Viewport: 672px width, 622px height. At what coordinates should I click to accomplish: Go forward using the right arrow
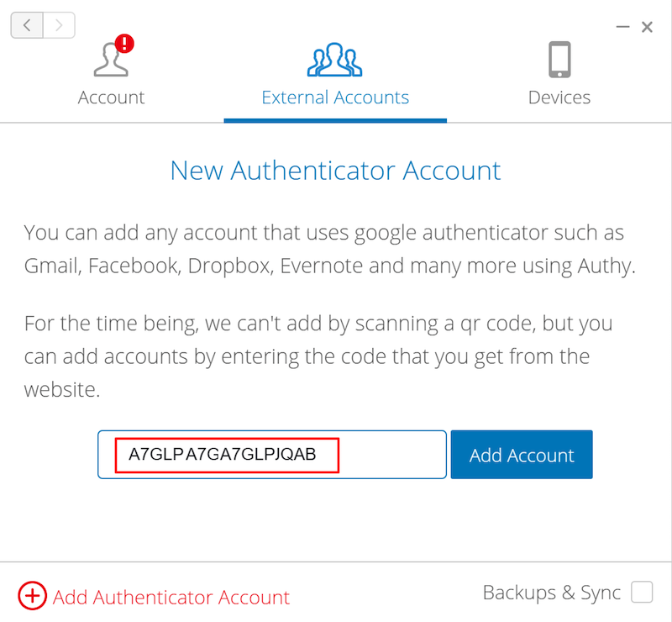click(59, 25)
